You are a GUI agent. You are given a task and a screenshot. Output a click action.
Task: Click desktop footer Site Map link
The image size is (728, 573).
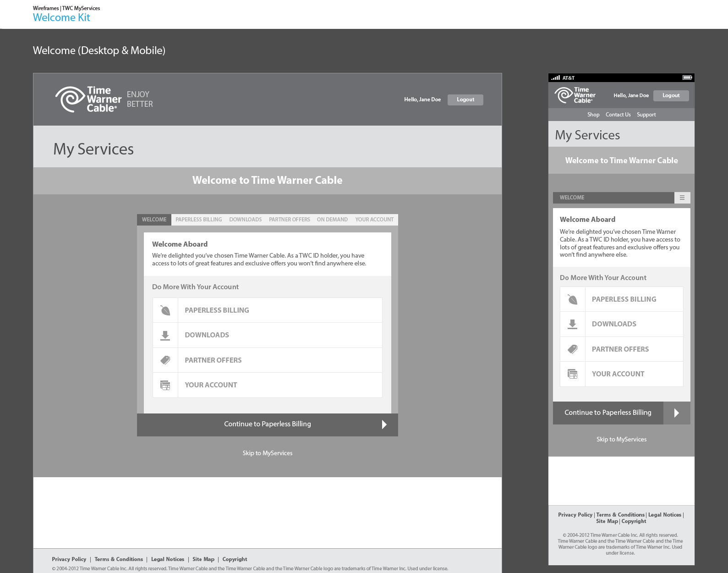[x=203, y=560]
